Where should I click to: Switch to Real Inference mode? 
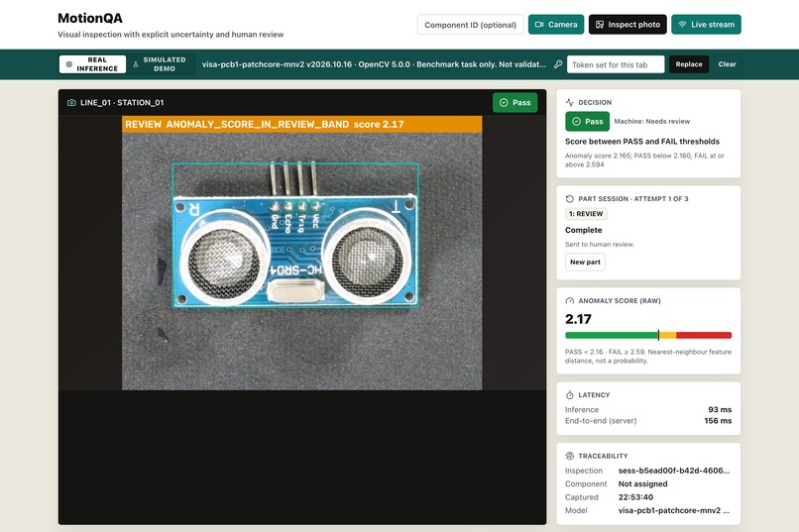[x=92, y=64]
